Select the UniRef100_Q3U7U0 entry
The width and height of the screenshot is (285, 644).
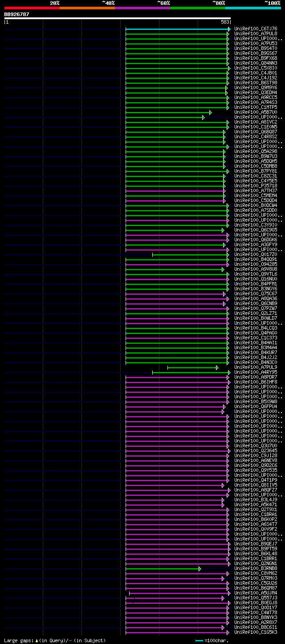tap(256, 446)
